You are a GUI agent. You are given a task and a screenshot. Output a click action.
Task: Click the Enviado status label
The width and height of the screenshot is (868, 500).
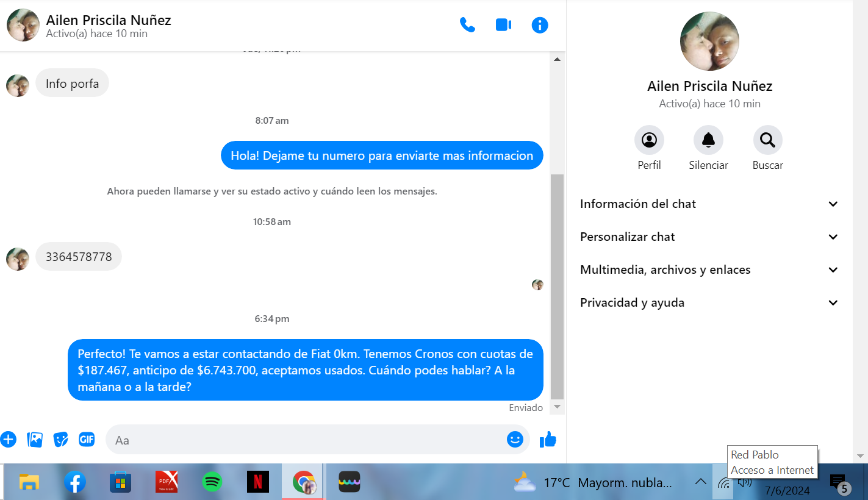pos(526,408)
